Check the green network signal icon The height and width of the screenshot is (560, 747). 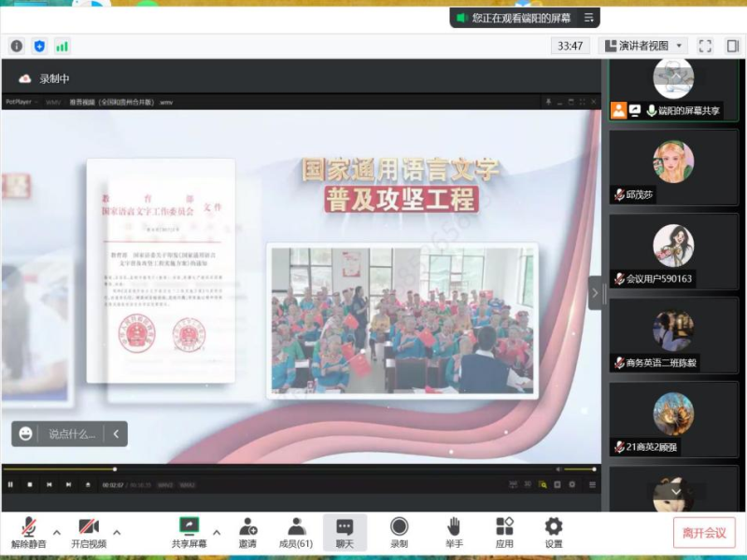62,46
